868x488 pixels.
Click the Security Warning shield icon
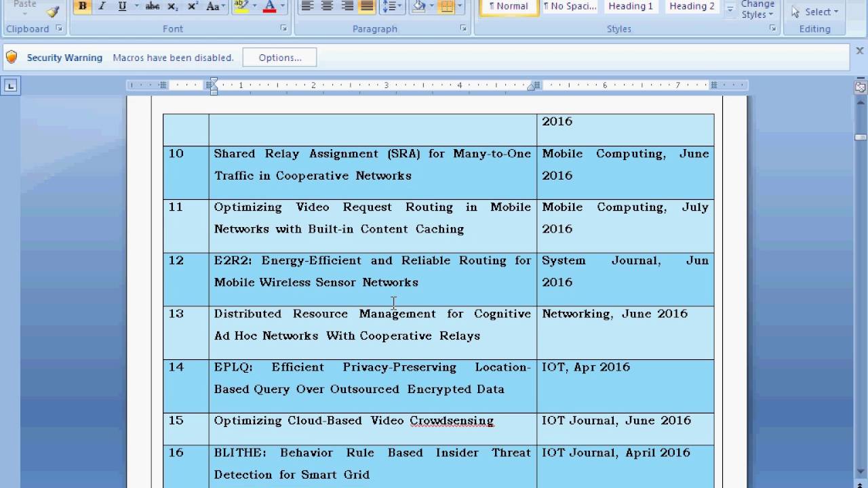[12, 58]
